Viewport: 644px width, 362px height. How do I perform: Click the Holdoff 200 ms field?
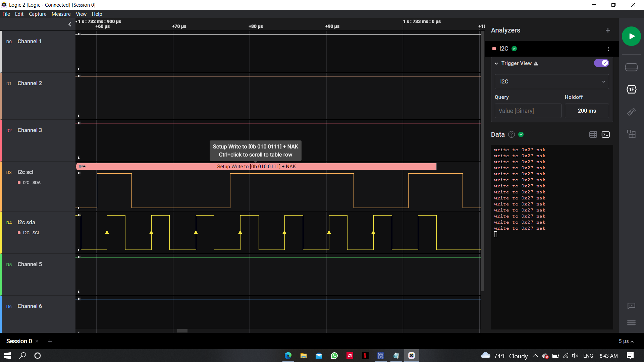click(586, 111)
